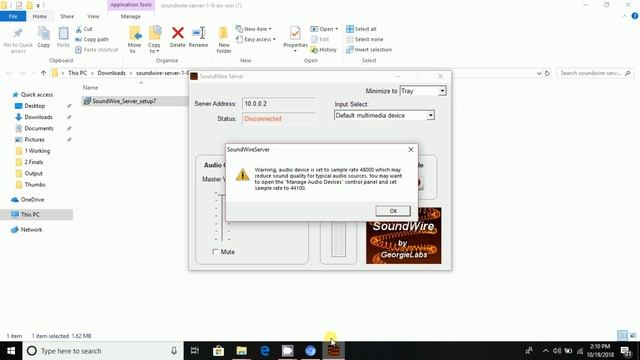Select Downloads in navigation pane
This screenshot has height=360, width=640.
coord(38,117)
